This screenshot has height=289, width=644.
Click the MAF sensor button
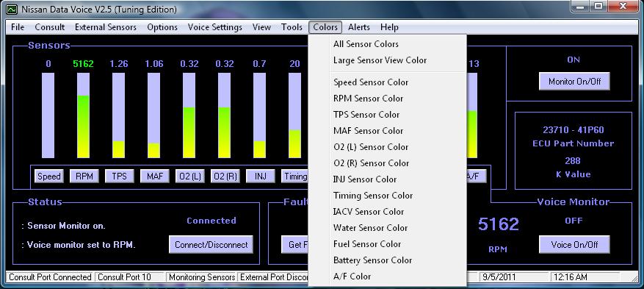click(155, 176)
